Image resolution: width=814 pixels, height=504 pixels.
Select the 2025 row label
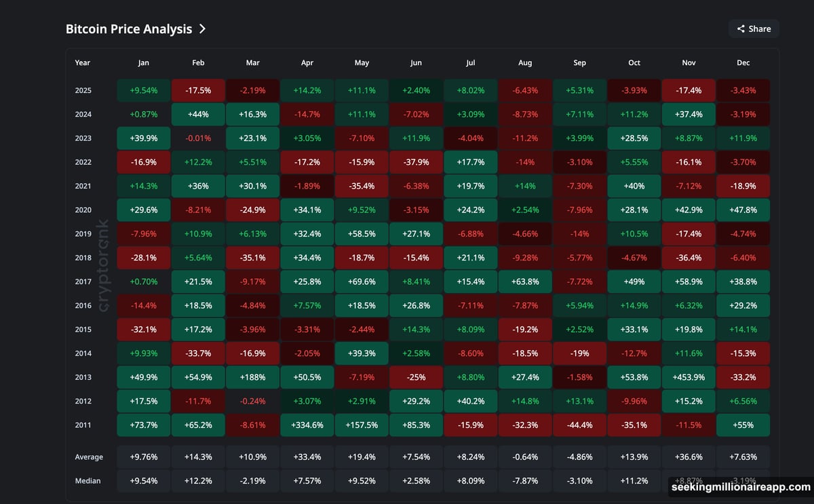pyautogui.click(x=83, y=90)
